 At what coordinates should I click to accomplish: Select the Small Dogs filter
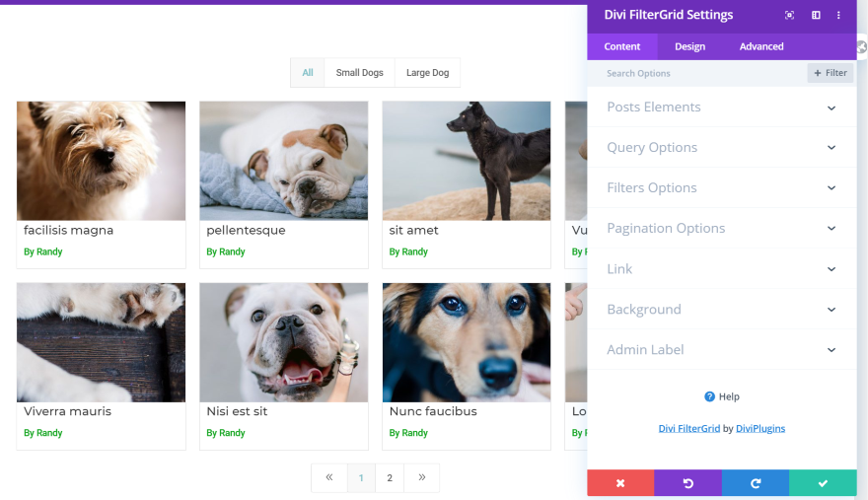click(359, 73)
